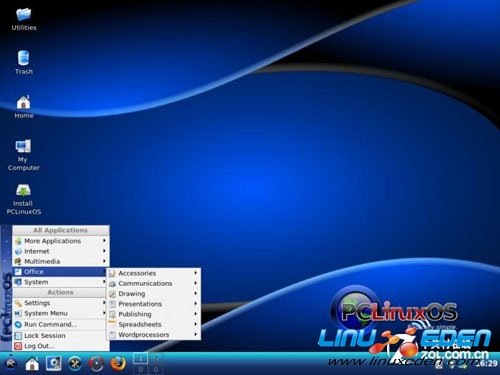
Task: Open Spreadsheets in the Office submenu
Action: click(154, 324)
